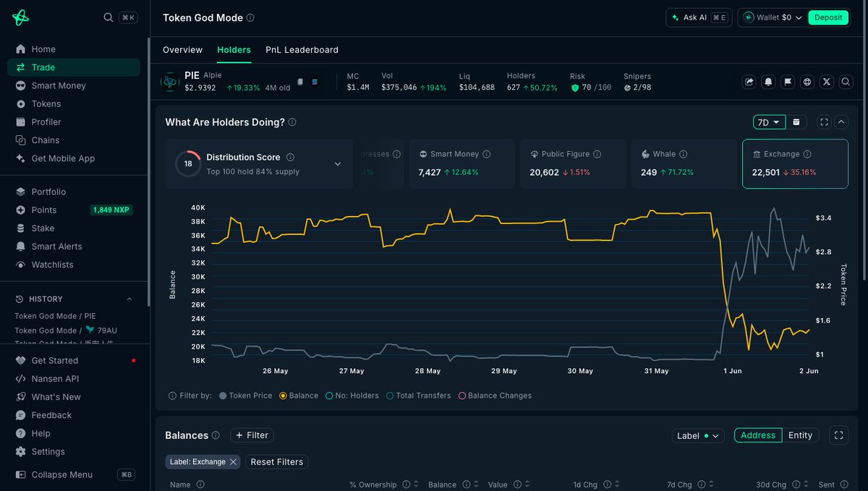Image resolution: width=868 pixels, height=491 pixels.
Task: Click the + Filter button in Balances
Action: tap(252, 435)
